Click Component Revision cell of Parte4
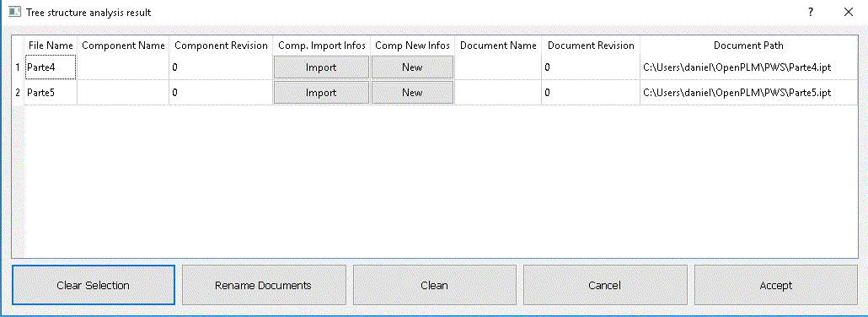 point(222,67)
